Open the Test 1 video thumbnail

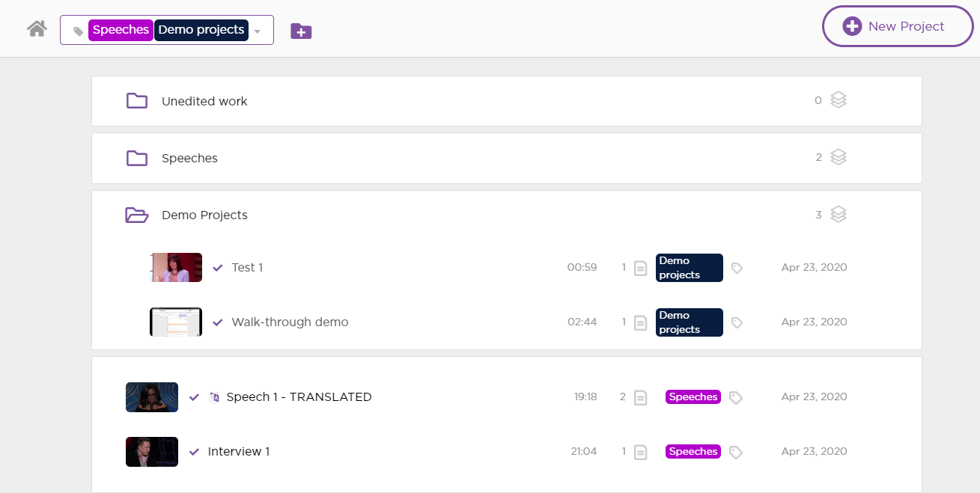tap(176, 267)
